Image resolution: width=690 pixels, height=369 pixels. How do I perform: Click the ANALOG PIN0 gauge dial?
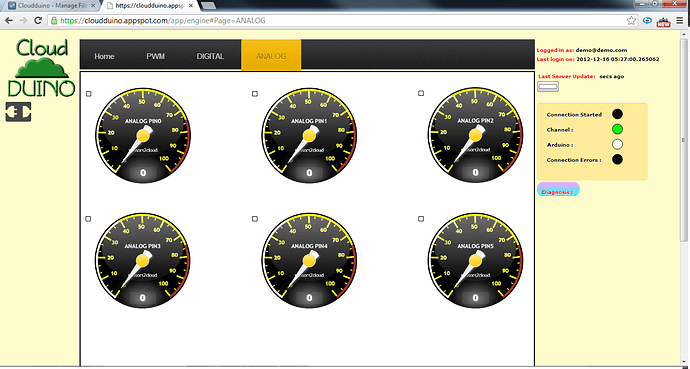[143, 135]
